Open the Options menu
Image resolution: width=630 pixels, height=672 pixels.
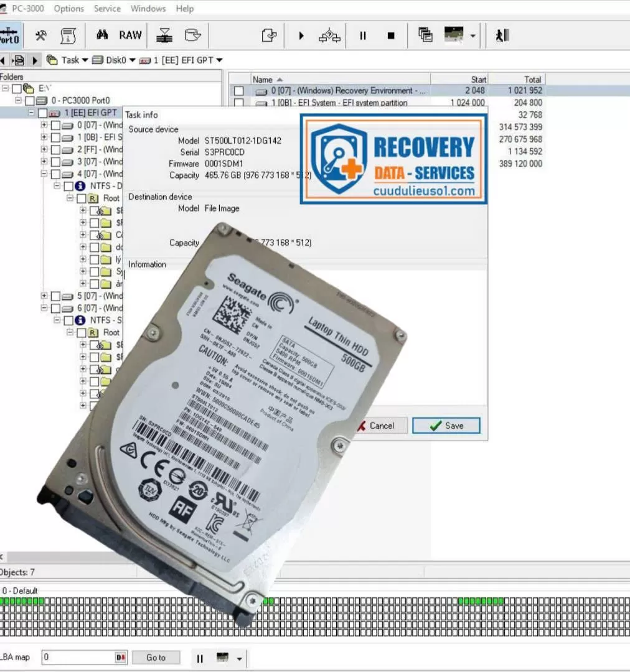pyautogui.click(x=68, y=9)
